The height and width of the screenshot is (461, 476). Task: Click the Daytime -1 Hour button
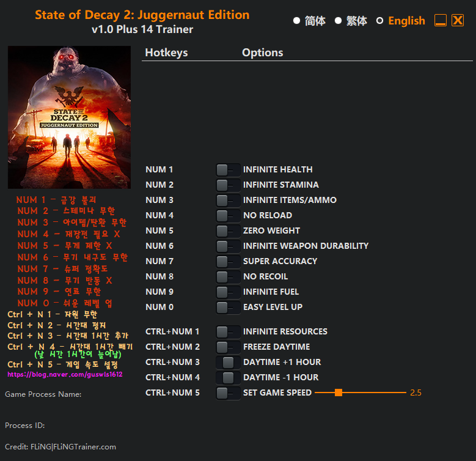point(228,377)
